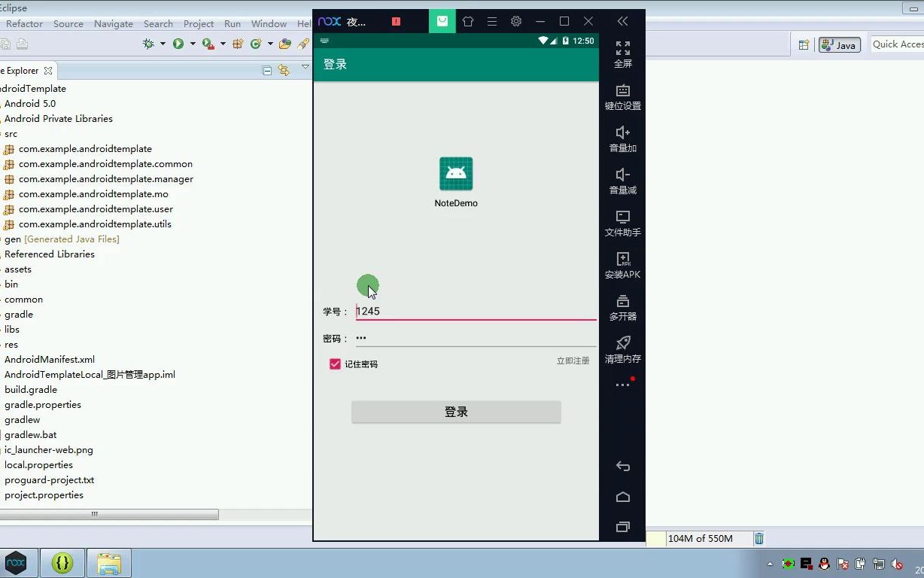Enter fullscreen mode via 全屏
This screenshot has height=578, width=924.
(622, 54)
